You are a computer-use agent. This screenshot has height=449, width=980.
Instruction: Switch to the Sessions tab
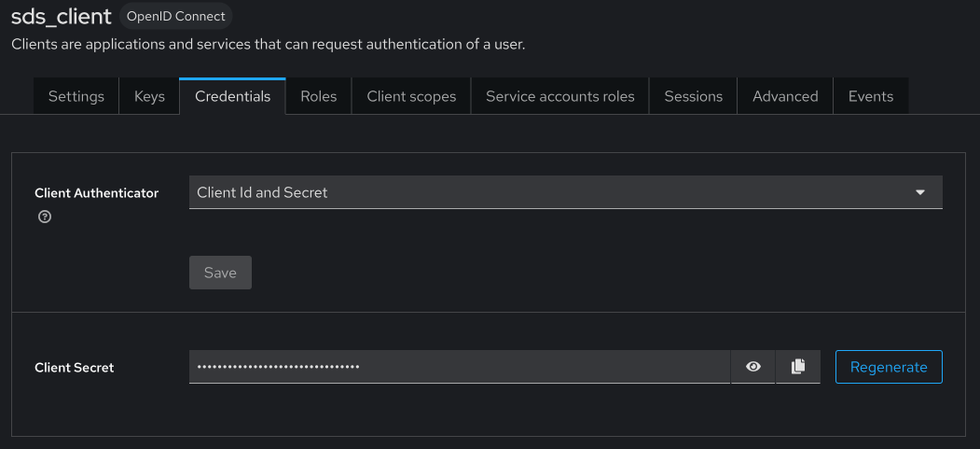(x=693, y=96)
